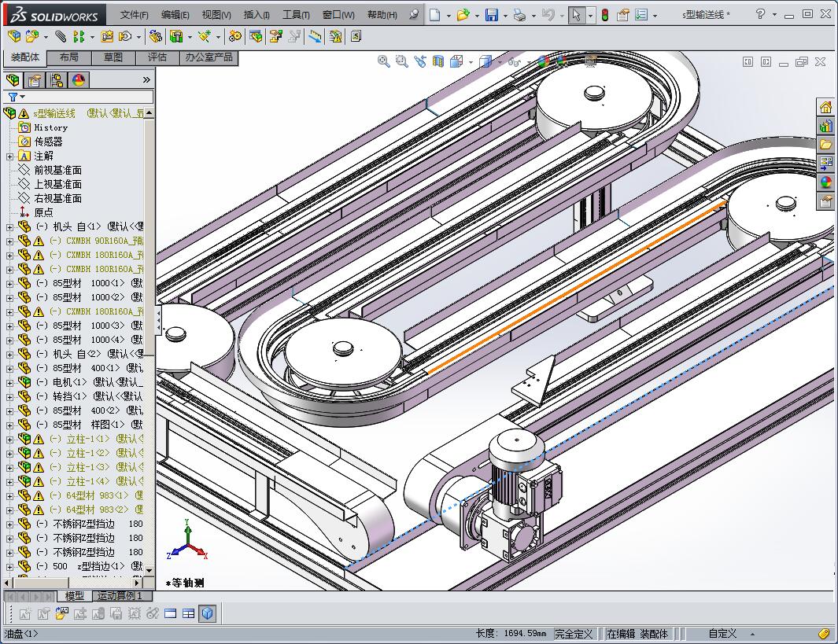Open the DisplayManager color ball tab
The height and width of the screenshot is (644, 838).
click(78, 80)
